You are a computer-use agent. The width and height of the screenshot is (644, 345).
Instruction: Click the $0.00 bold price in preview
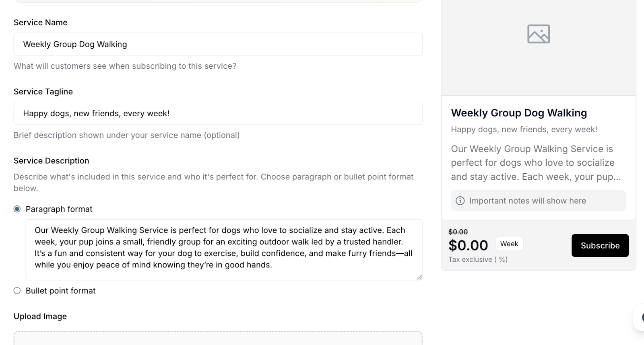(468, 245)
